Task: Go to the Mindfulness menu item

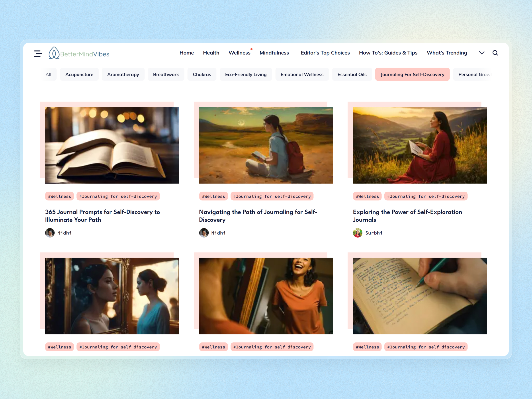Action: 274,53
